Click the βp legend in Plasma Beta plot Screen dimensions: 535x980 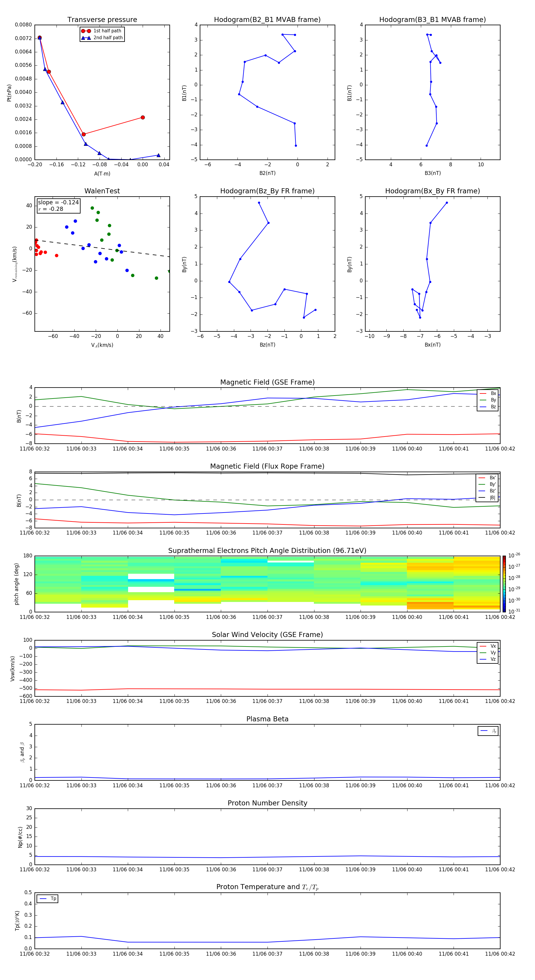point(488,731)
